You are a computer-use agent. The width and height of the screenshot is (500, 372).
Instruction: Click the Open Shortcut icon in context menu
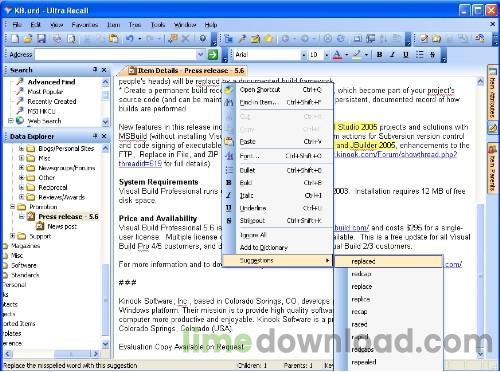click(x=229, y=90)
